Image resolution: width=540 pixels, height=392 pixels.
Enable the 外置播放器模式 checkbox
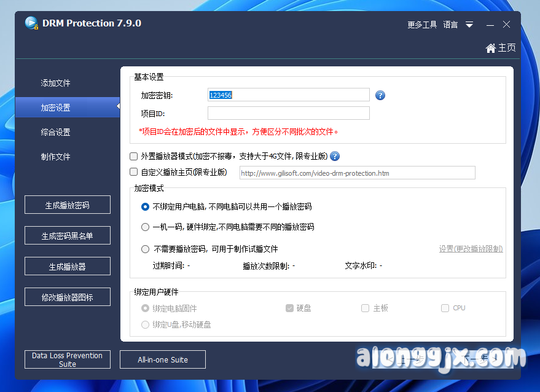pos(134,156)
